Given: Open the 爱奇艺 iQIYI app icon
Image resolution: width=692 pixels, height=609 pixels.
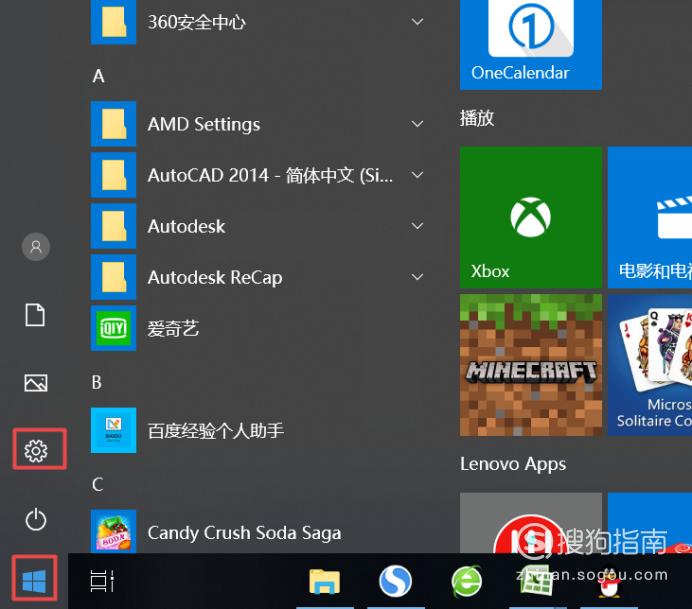Looking at the screenshot, I should point(113,328).
